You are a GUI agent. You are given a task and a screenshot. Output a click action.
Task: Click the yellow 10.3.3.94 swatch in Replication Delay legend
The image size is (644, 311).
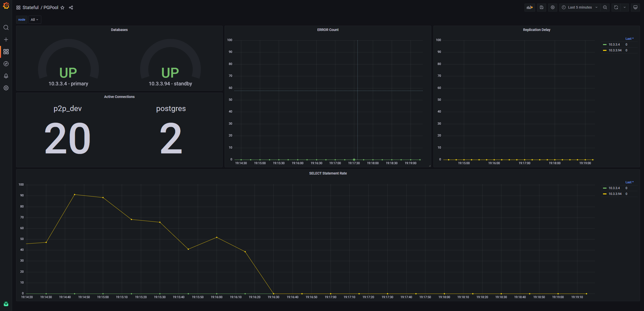[605, 50]
